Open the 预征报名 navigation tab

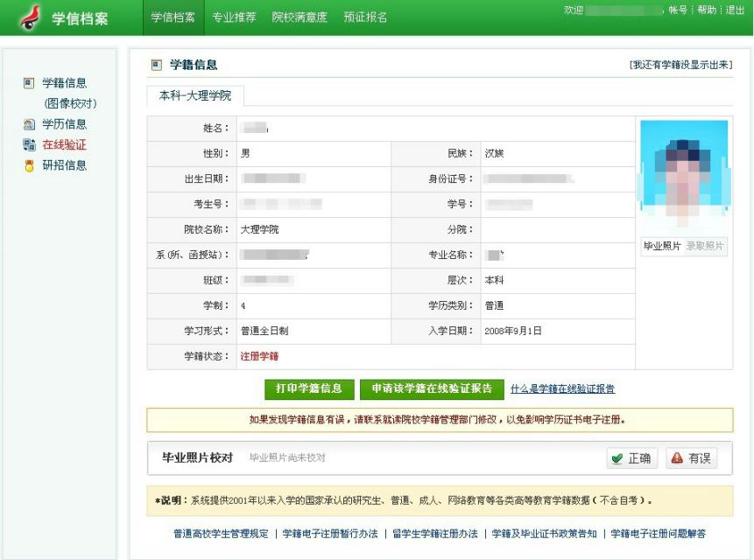point(365,17)
